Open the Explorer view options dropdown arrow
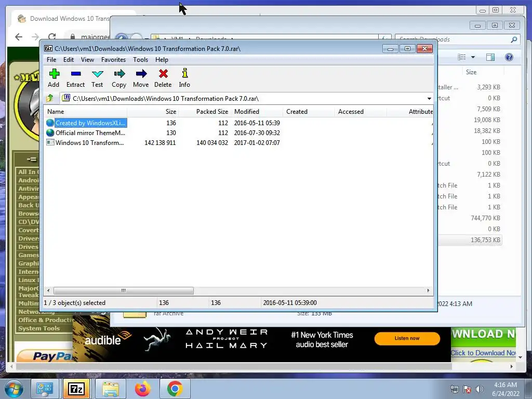Image resolution: width=532 pixels, height=399 pixels. tap(473, 57)
